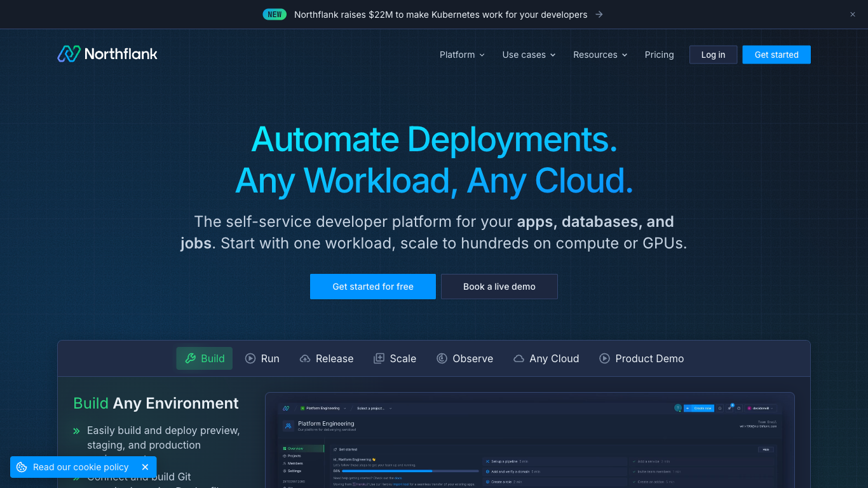Open the Product Demo tab
The width and height of the screenshot is (868, 488).
pos(642,358)
